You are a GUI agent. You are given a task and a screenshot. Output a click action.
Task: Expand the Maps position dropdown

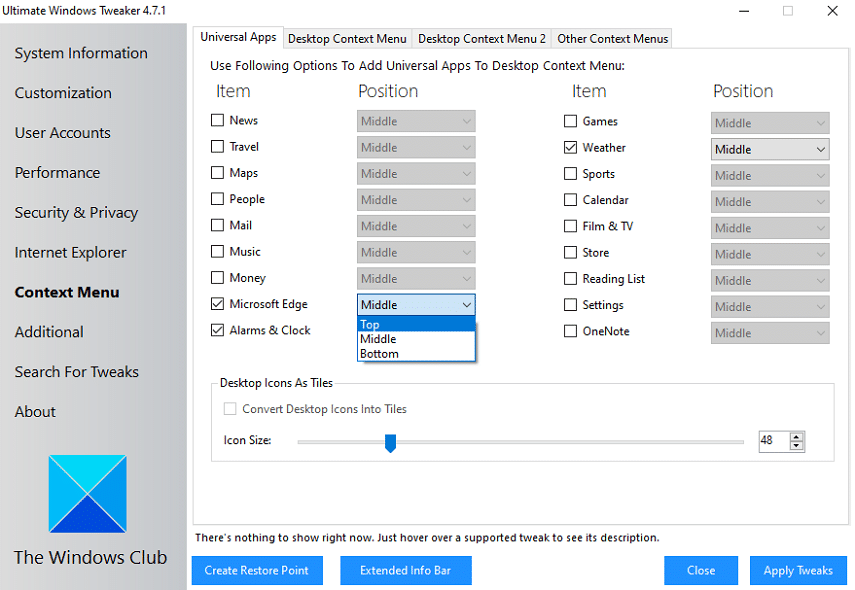[x=416, y=173]
